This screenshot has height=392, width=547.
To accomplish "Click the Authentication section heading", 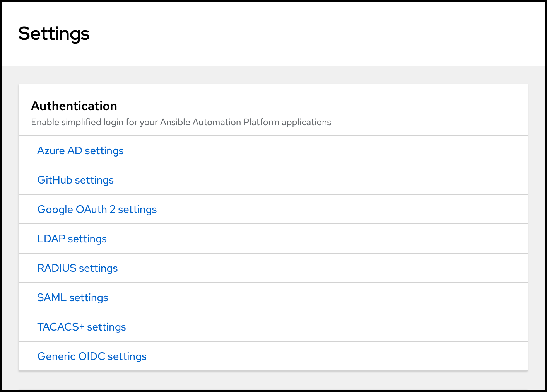I will click(74, 106).
